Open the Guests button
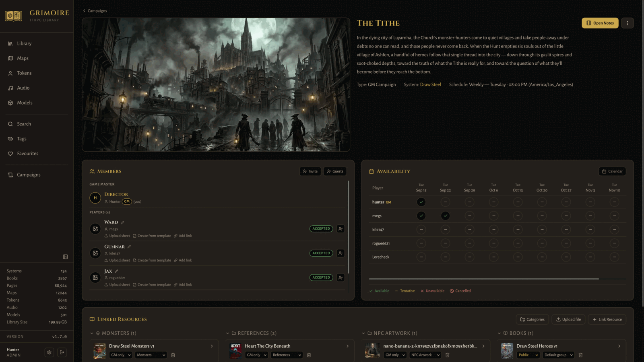Image resolution: width=644 pixels, height=362 pixels. [x=335, y=171]
